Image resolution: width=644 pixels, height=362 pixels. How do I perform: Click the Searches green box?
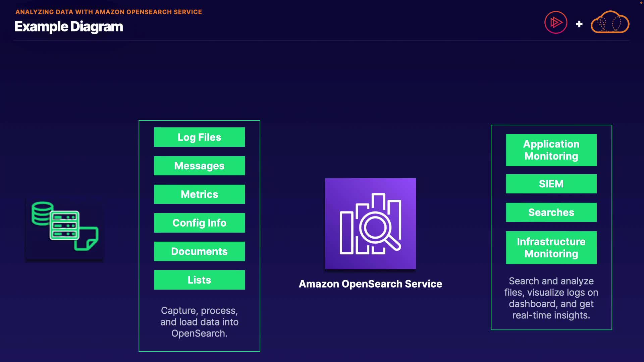(551, 212)
